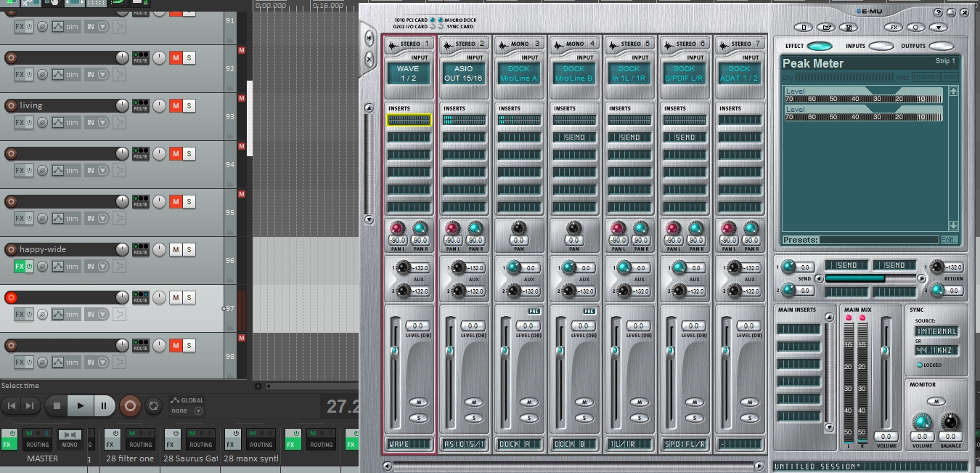Solo the DOCK Mic/Line A strip

529,418
